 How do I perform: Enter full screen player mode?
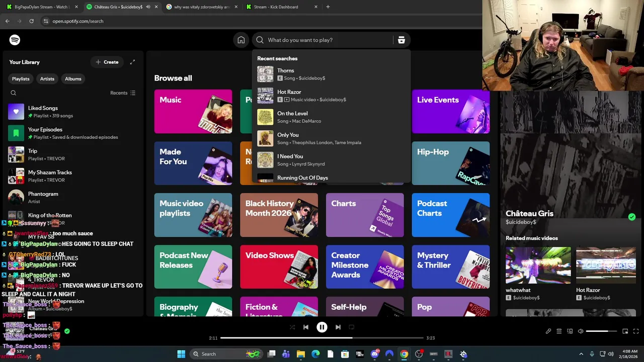coord(636,331)
